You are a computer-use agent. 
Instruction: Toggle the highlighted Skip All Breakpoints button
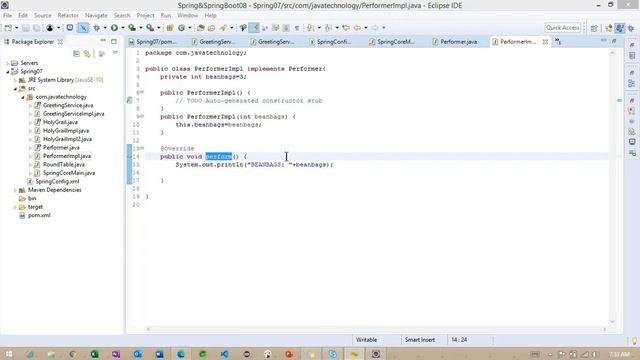83,28
